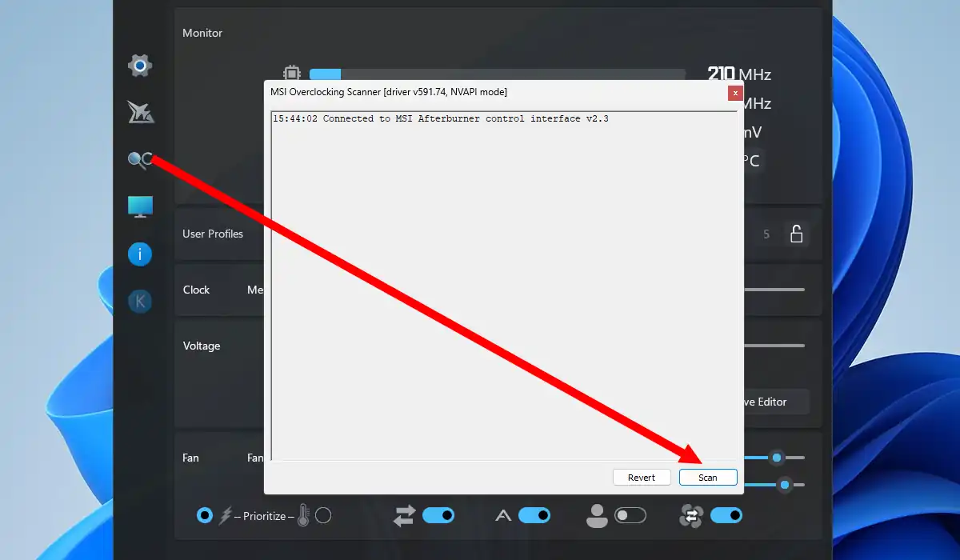Open the hardware monitor screen icon
Viewport: 960px width, 560px height.
(140, 207)
